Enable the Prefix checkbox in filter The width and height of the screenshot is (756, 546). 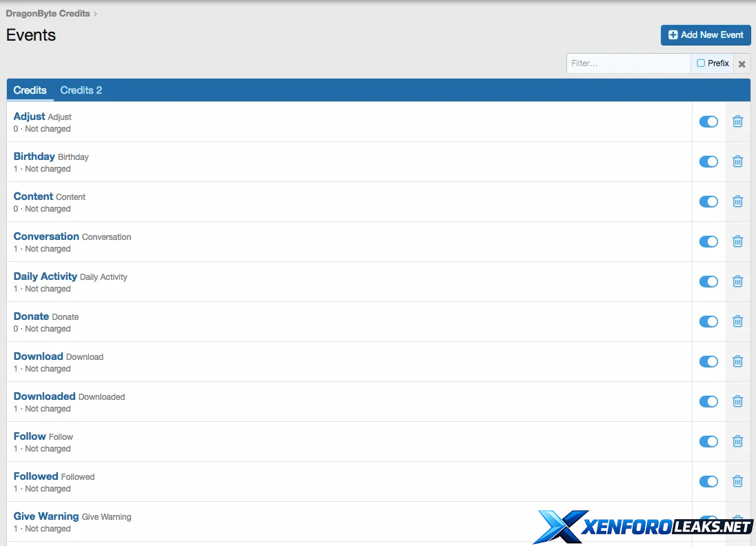point(701,63)
